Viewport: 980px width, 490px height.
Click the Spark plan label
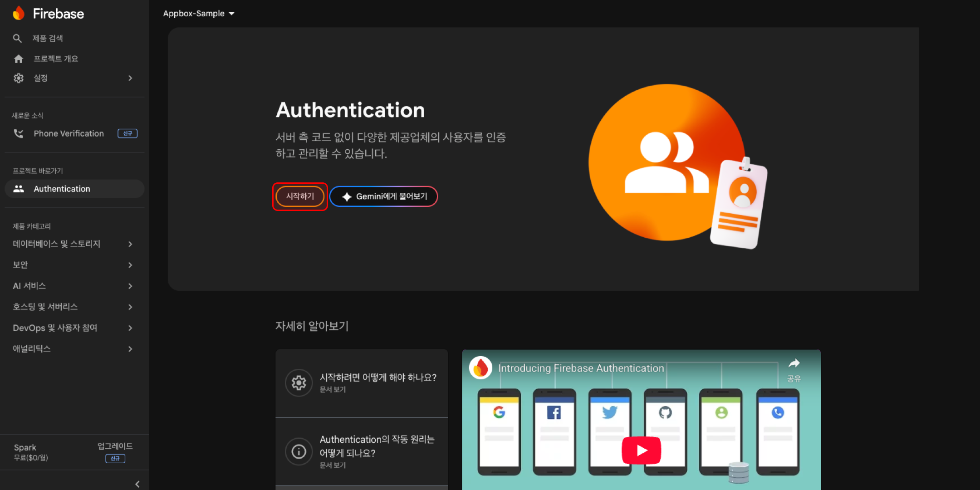click(x=25, y=447)
